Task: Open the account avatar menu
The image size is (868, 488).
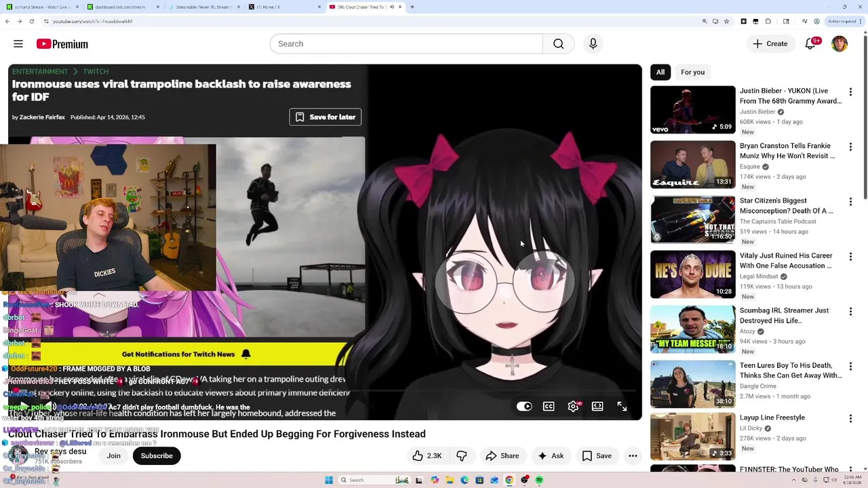Action: point(840,43)
